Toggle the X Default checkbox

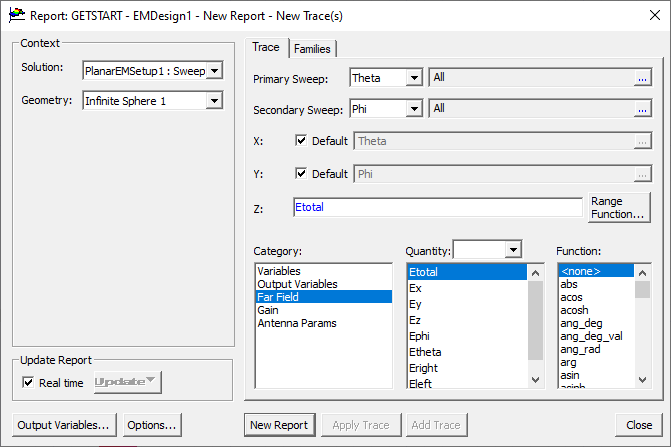point(301,140)
